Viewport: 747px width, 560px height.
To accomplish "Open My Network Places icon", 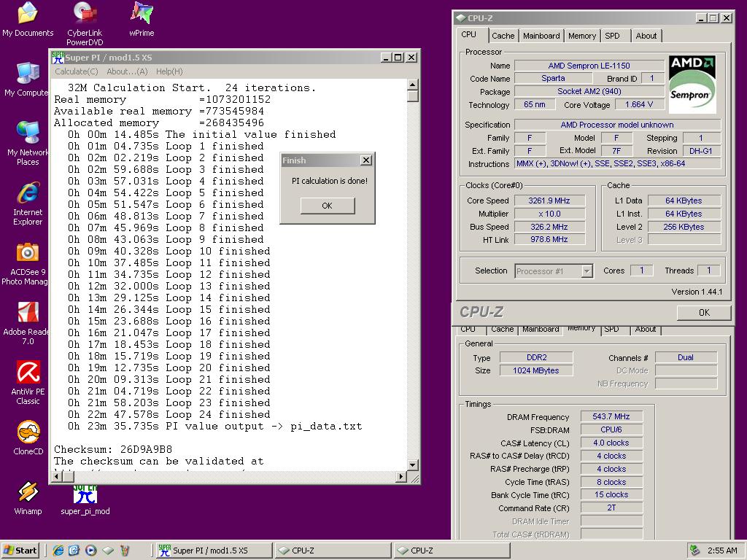I will coord(27,143).
